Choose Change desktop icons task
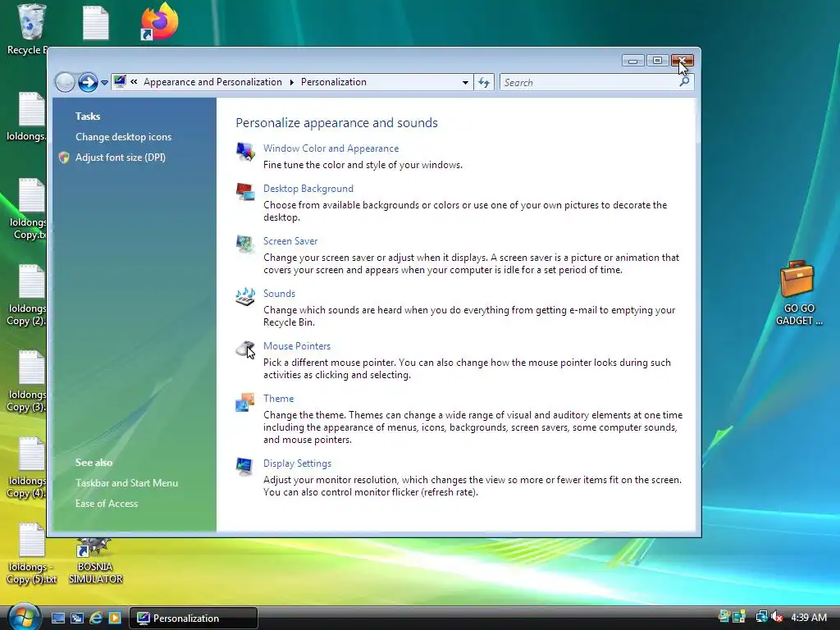The image size is (840, 630). tap(123, 137)
